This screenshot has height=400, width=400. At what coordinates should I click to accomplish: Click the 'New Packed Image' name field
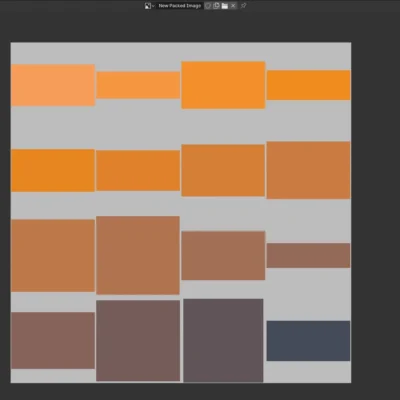click(x=180, y=6)
